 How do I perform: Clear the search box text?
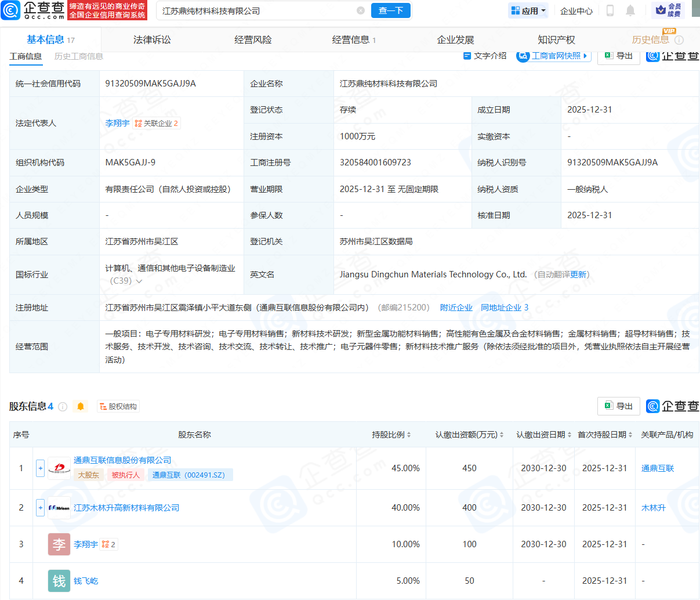(x=361, y=10)
